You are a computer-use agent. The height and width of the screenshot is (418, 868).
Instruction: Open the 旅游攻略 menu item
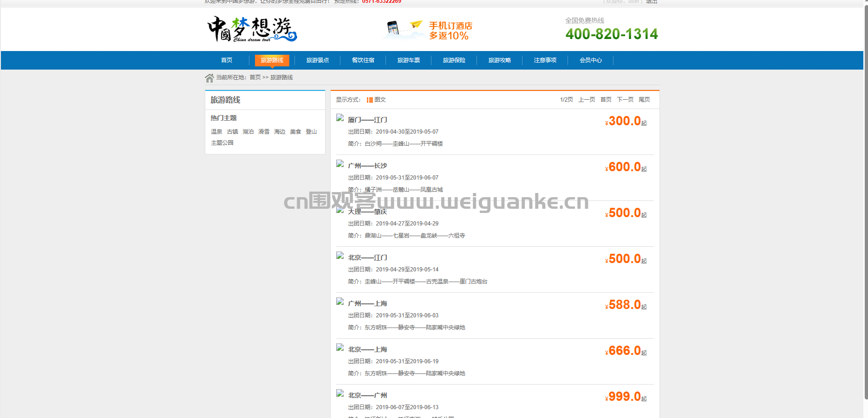[x=500, y=60]
